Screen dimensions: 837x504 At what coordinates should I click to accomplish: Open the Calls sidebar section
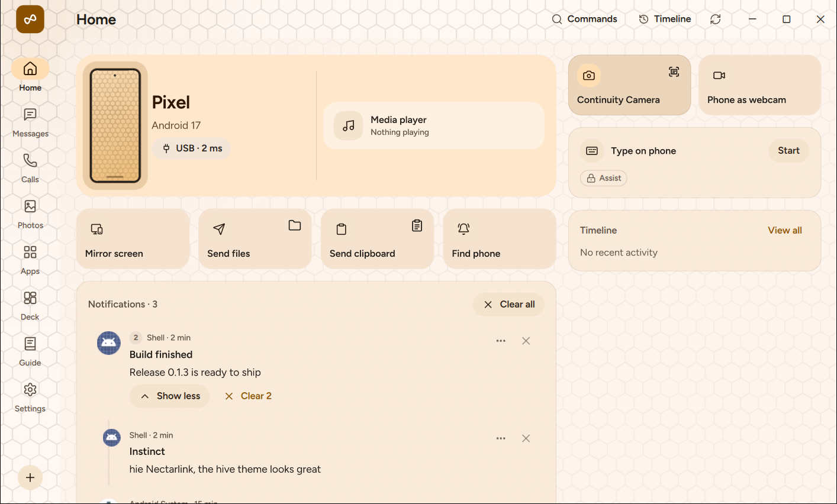tap(30, 168)
